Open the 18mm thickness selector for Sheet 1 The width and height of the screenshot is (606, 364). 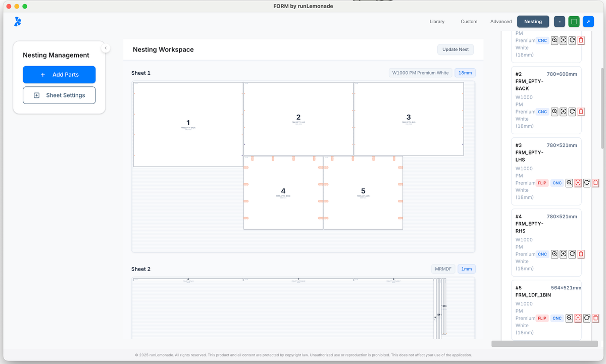465,73
